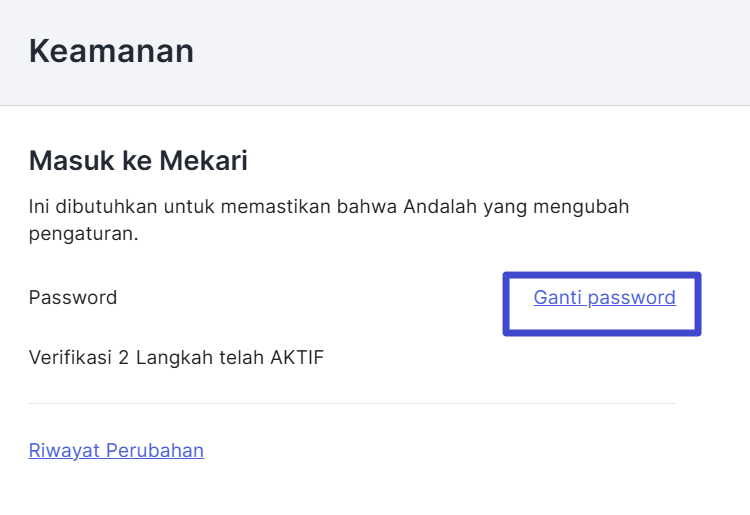
Task: Click the horizontal divider above Riwayat Perubahan
Action: [x=352, y=404]
